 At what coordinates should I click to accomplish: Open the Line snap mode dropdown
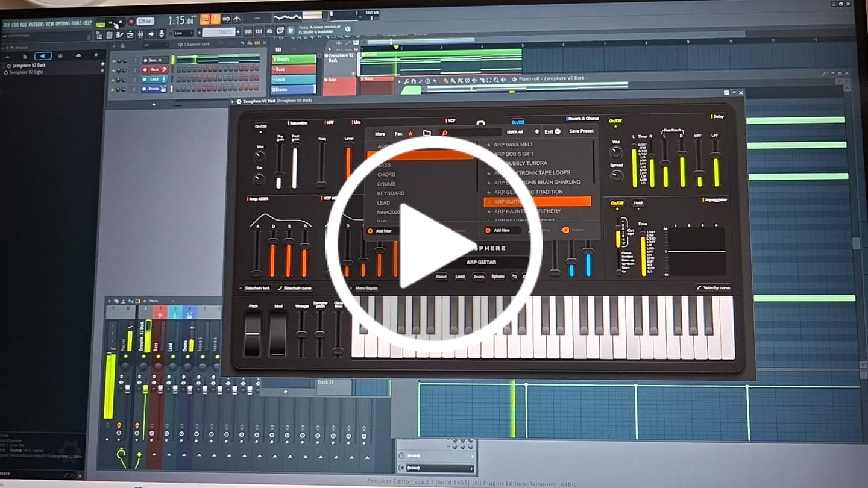pyautogui.click(x=184, y=33)
